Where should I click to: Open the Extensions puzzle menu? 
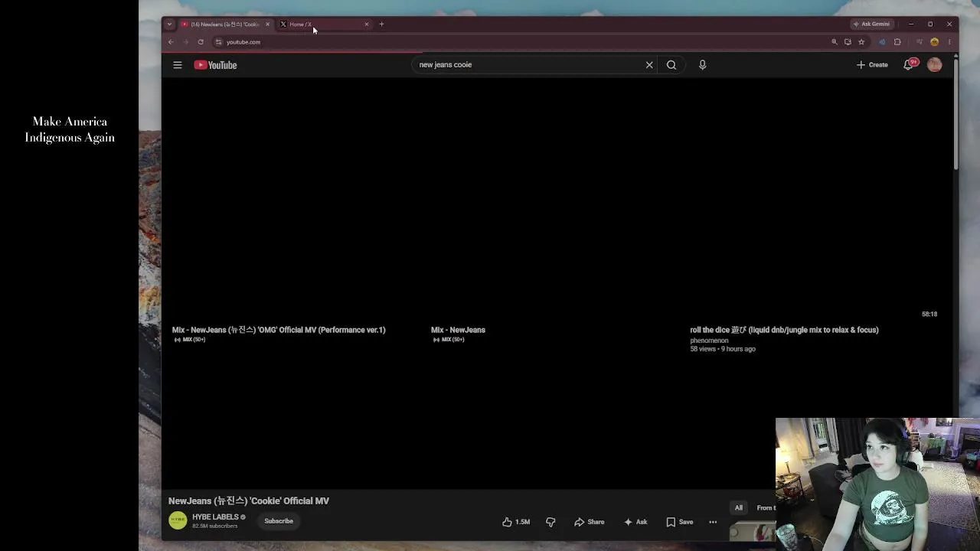pos(897,42)
